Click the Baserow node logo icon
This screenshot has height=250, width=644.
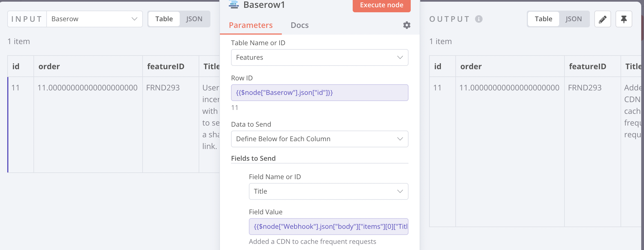pos(234,4)
